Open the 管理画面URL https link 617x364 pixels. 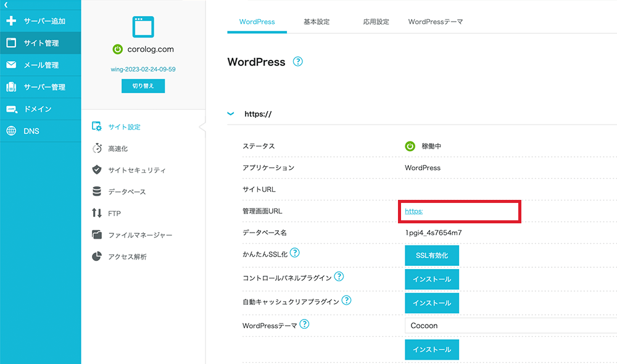[413, 211]
